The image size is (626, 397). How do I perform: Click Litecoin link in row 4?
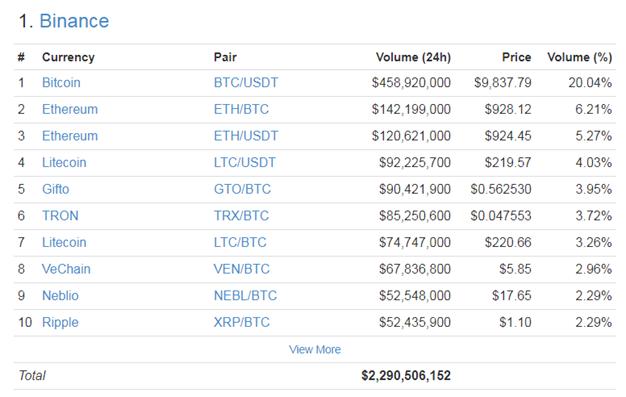pyautogui.click(x=64, y=163)
